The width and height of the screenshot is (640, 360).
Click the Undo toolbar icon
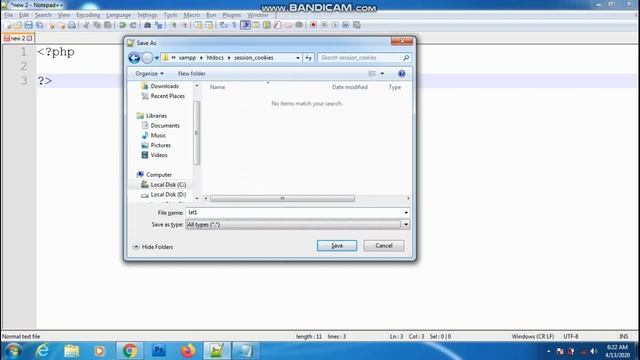coord(122,25)
